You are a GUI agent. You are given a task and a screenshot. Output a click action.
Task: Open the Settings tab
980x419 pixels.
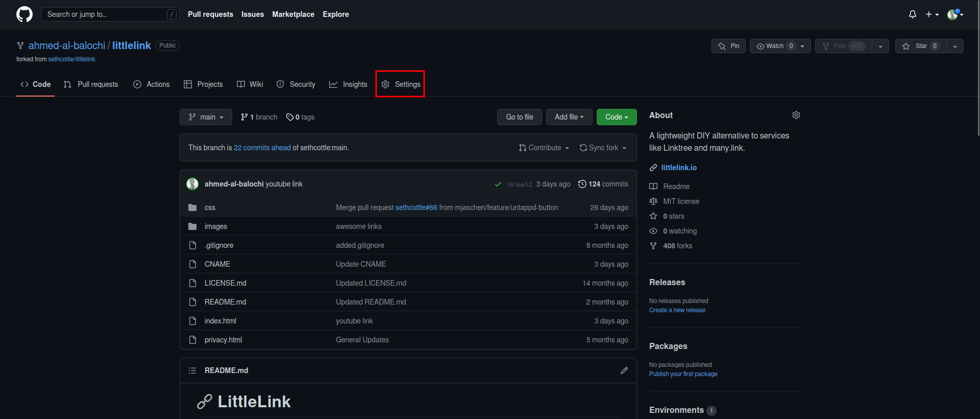[401, 84]
